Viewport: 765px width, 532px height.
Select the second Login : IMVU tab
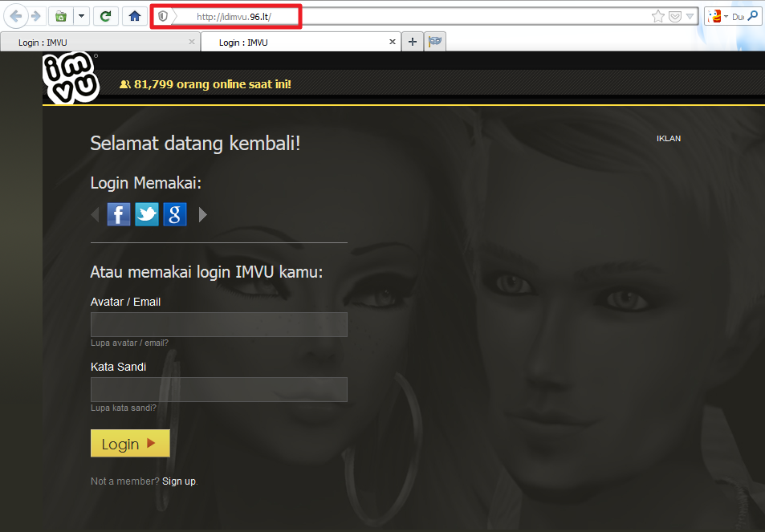[300, 43]
